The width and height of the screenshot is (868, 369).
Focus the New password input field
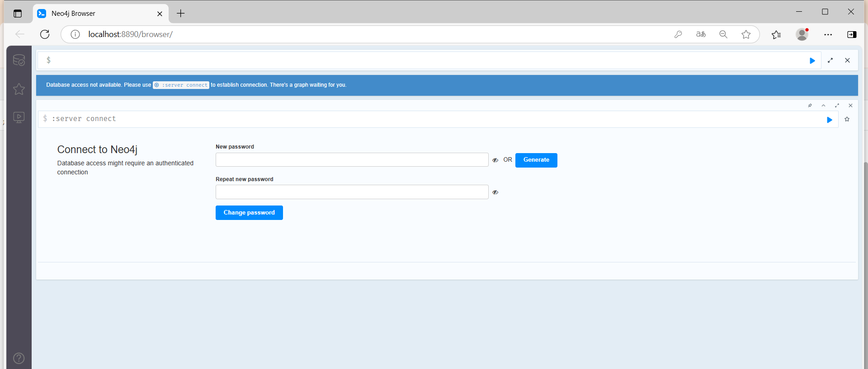click(x=352, y=160)
